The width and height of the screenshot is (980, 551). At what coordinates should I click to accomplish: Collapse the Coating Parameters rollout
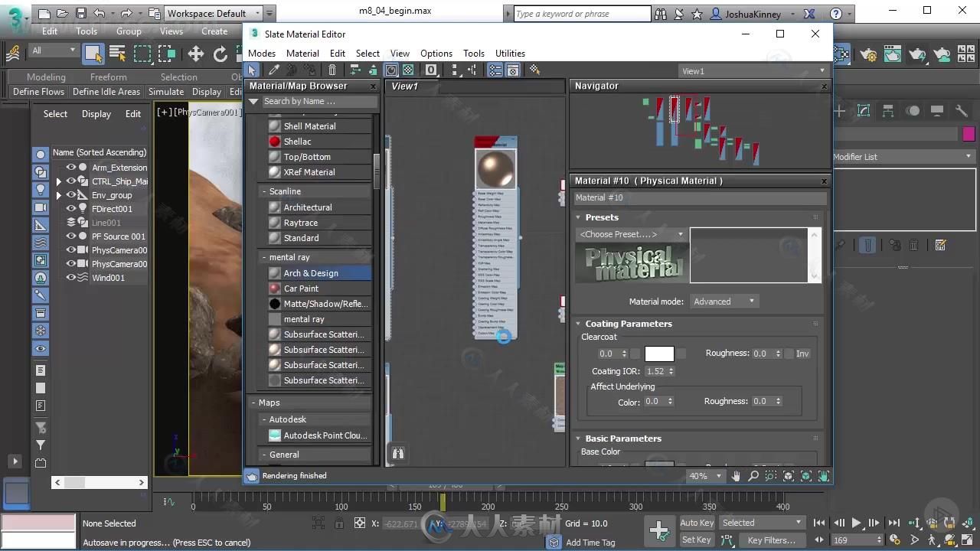(628, 324)
